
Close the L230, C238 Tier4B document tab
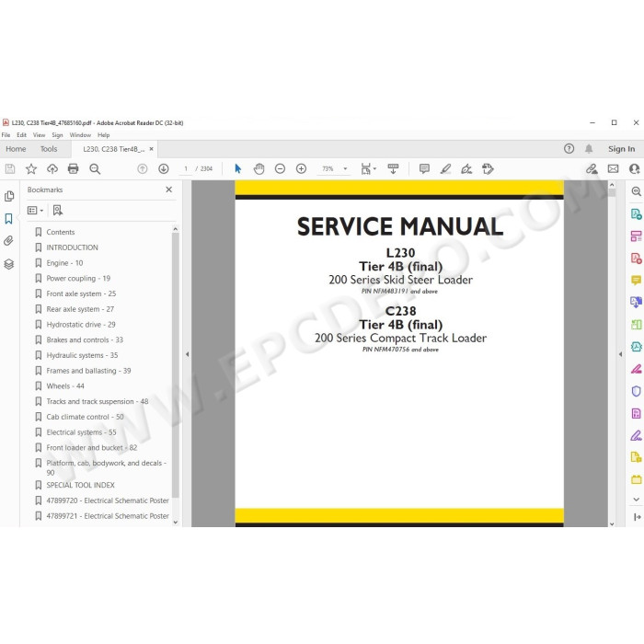click(x=151, y=149)
